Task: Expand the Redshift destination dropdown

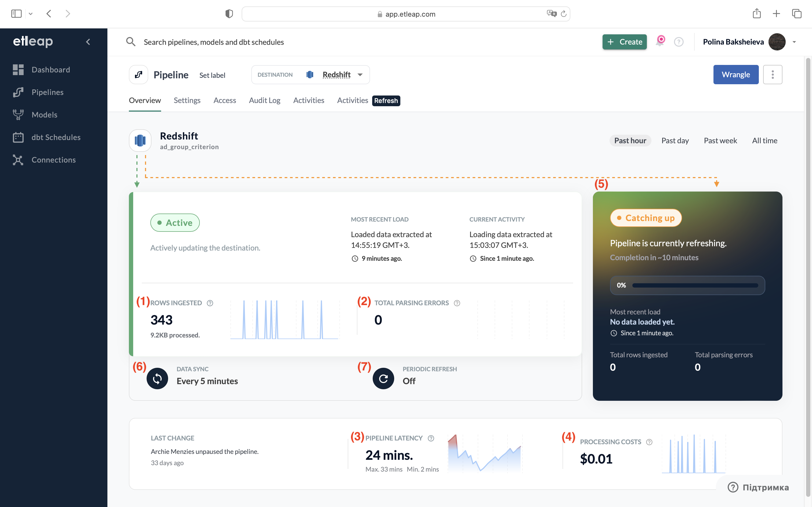Action: (360, 75)
